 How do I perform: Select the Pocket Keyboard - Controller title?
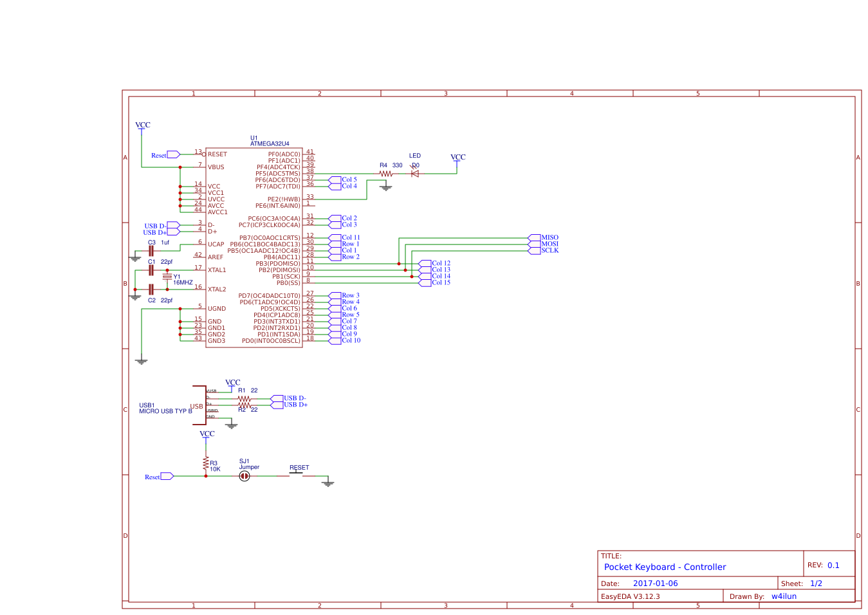coord(665,567)
